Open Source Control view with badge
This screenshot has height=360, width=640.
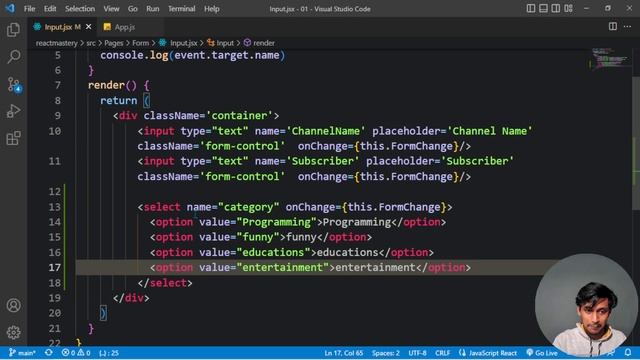14,84
